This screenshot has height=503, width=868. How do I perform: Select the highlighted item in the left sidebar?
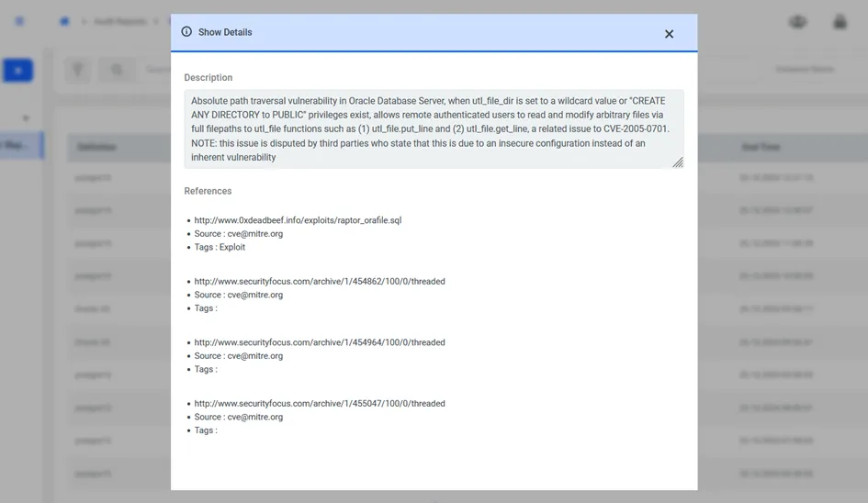20,145
